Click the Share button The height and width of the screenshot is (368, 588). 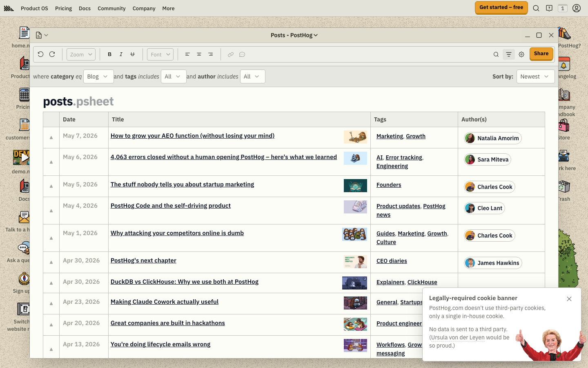coord(541,54)
